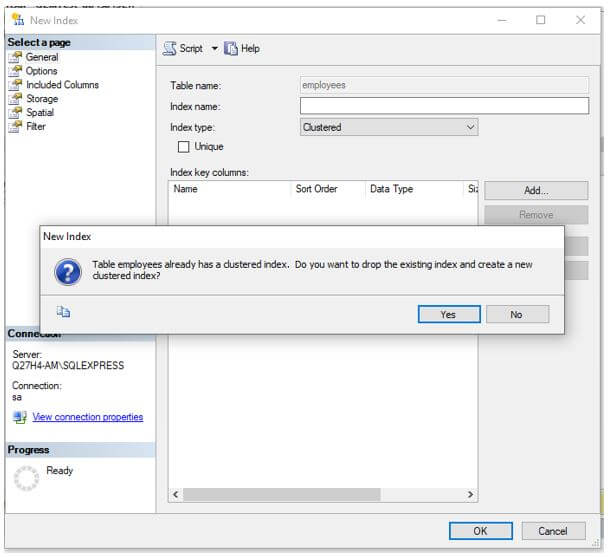Click the Script toolbar button
The height and width of the screenshot is (557, 614).
(x=191, y=49)
